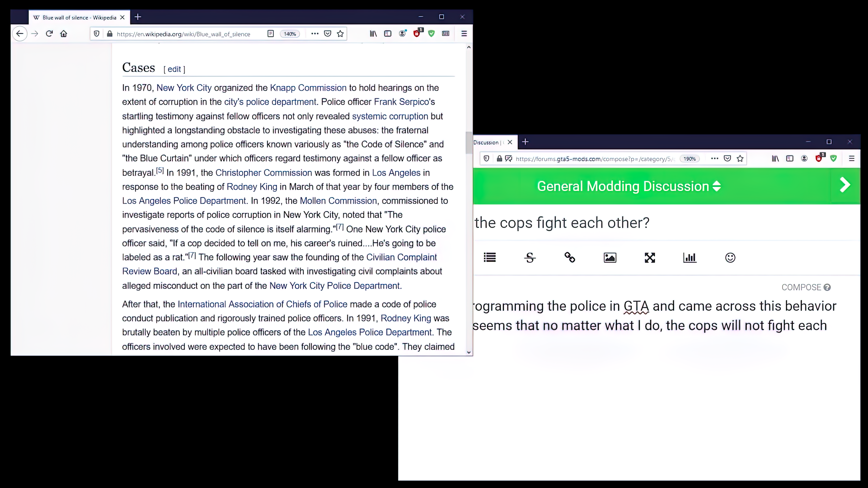Insert list formatting in composer
The image size is (868, 488).
(x=490, y=258)
